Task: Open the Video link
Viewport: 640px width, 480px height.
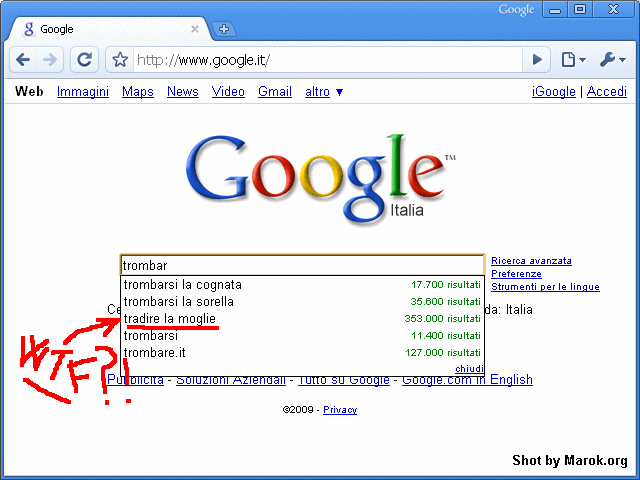Action: click(228, 91)
